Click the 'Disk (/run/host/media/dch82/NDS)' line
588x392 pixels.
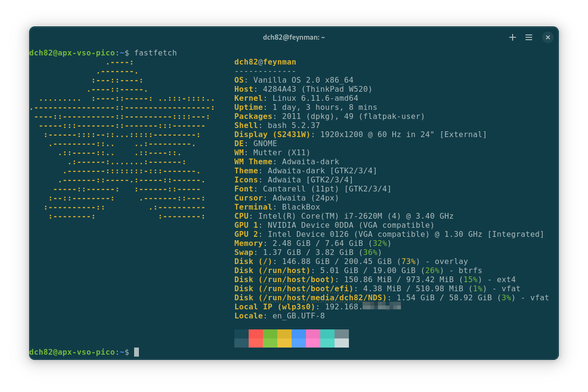(392, 298)
